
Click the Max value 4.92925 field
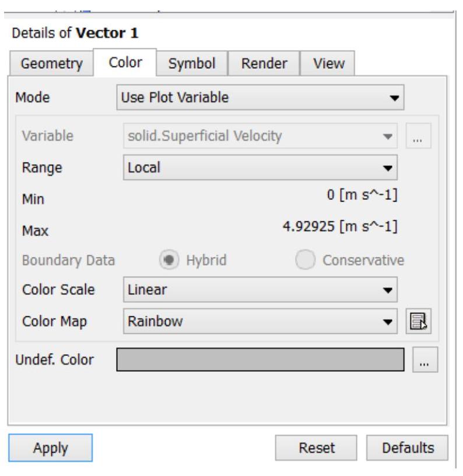[x=340, y=227]
